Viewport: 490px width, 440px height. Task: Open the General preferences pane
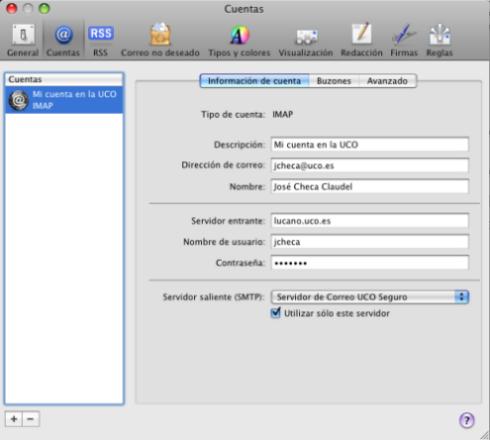click(23, 40)
